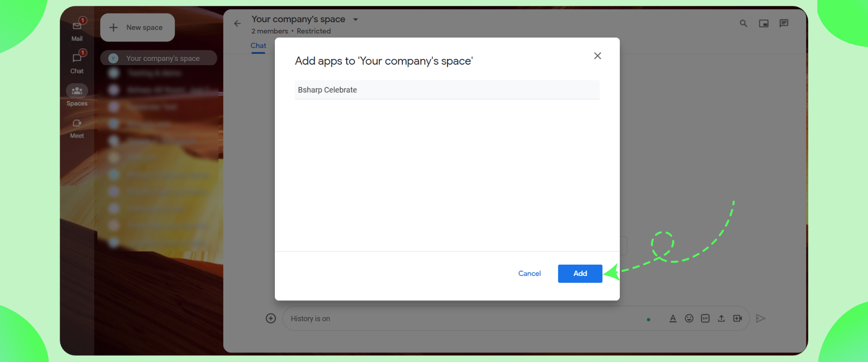This screenshot has width=868, height=362.
Task: Select the Spaces icon in sidebar
Action: 77,91
